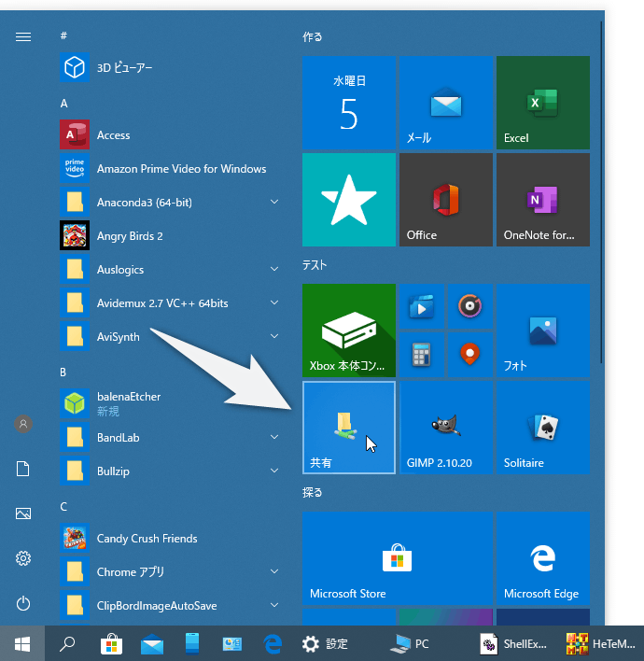Open Amazon Prime Video for Windows

click(169, 169)
